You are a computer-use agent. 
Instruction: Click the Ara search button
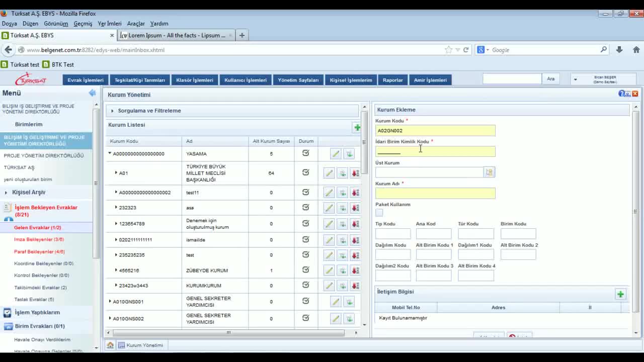(x=550, y=79)
